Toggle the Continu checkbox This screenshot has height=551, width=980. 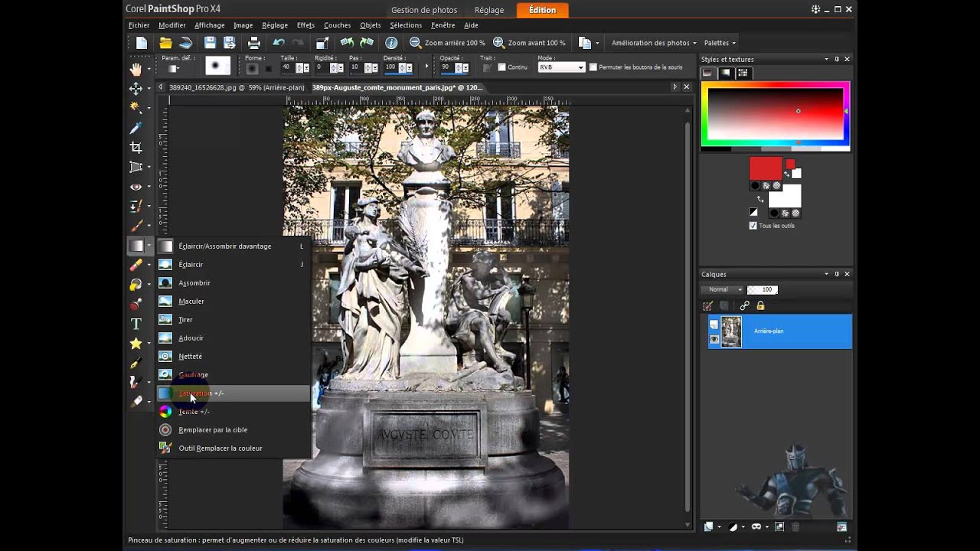click(x=501, y=67)
